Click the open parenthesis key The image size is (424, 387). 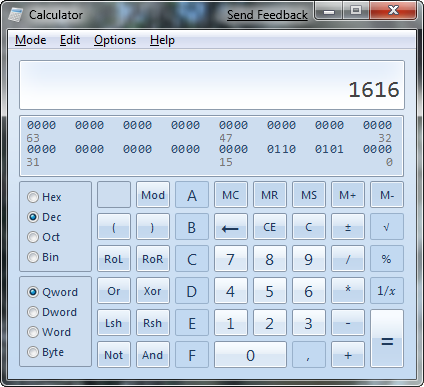pyautogui.click(x=114, y=227)
